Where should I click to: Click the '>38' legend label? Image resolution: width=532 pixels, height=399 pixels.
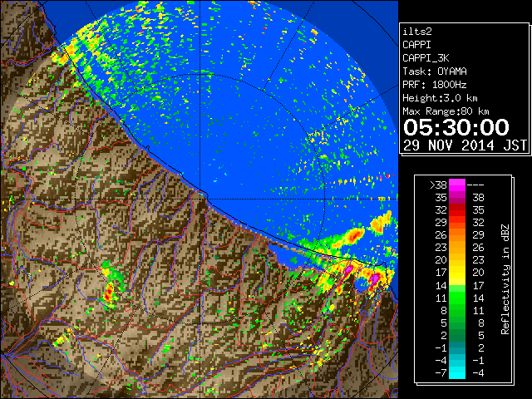pos(438,185)
